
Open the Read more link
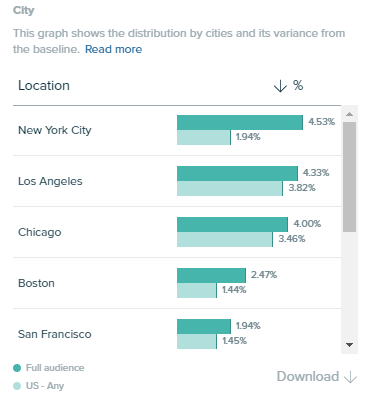pos(113,49)
